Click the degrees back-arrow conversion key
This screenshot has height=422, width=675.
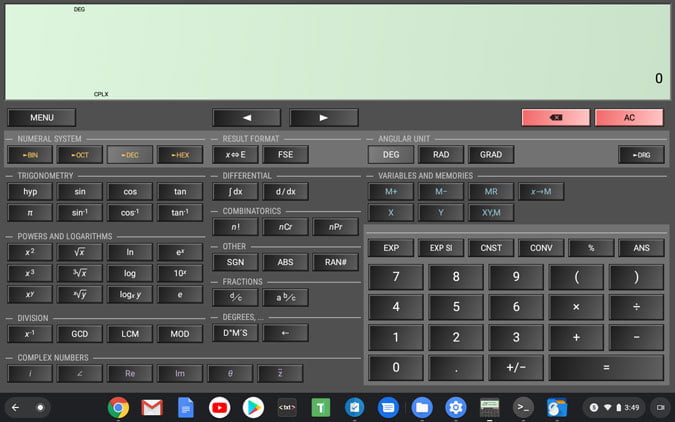point(285,333)
